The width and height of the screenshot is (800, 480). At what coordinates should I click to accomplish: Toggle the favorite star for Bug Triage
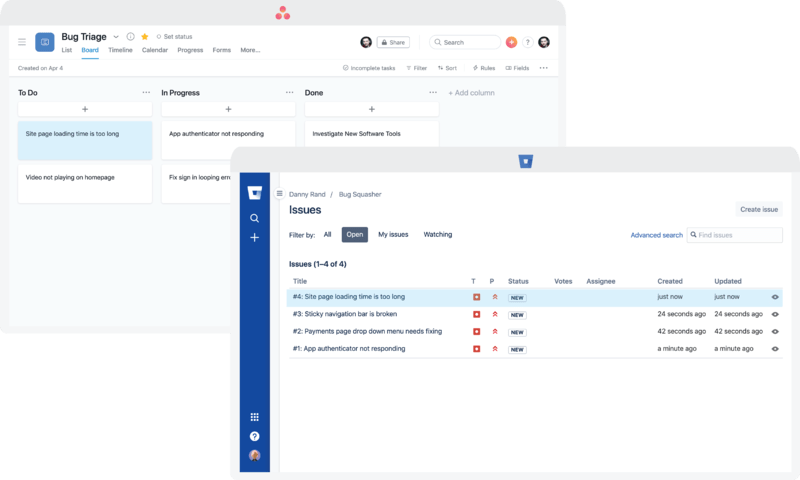(145, 37)
